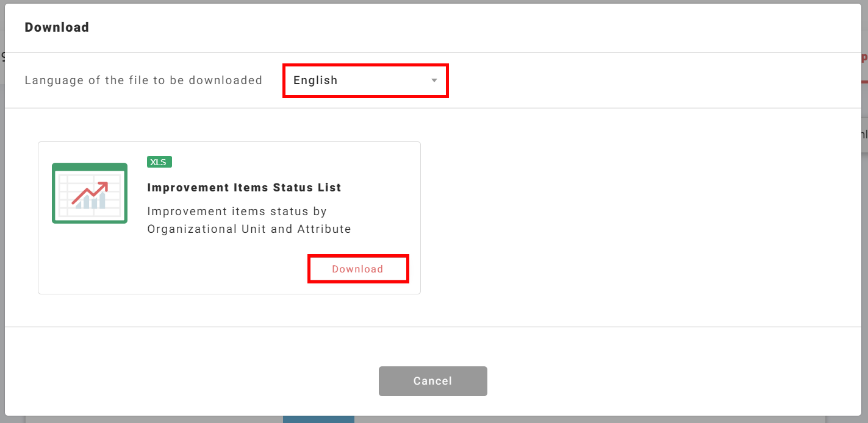Cancel the Download dialog
868x423 pixels.
click(x=432, y=381)
